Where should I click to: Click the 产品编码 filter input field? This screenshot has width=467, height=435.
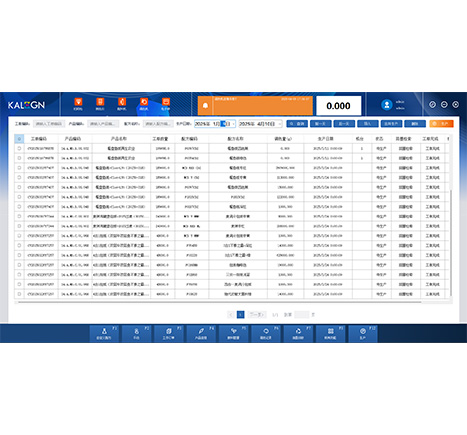point(103,124)
